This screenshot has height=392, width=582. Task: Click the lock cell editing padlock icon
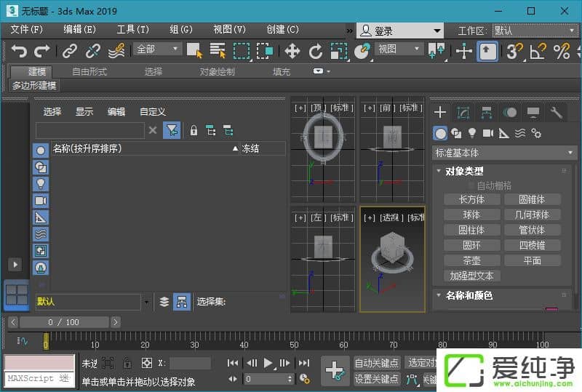coord(194,131)
